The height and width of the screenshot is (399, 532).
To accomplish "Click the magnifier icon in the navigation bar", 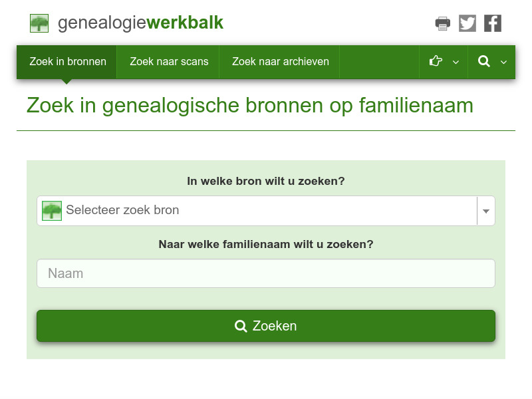I will tap(484, 62).
